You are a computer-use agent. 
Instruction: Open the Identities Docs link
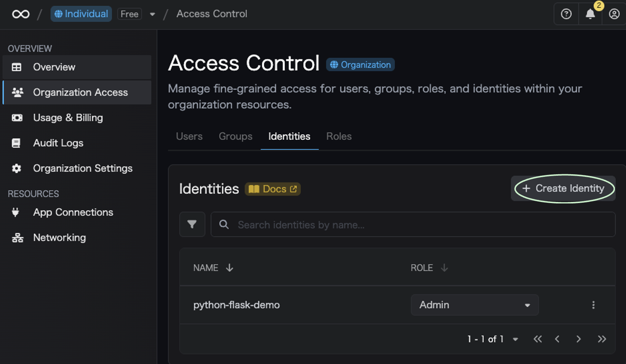pos(273,189)
